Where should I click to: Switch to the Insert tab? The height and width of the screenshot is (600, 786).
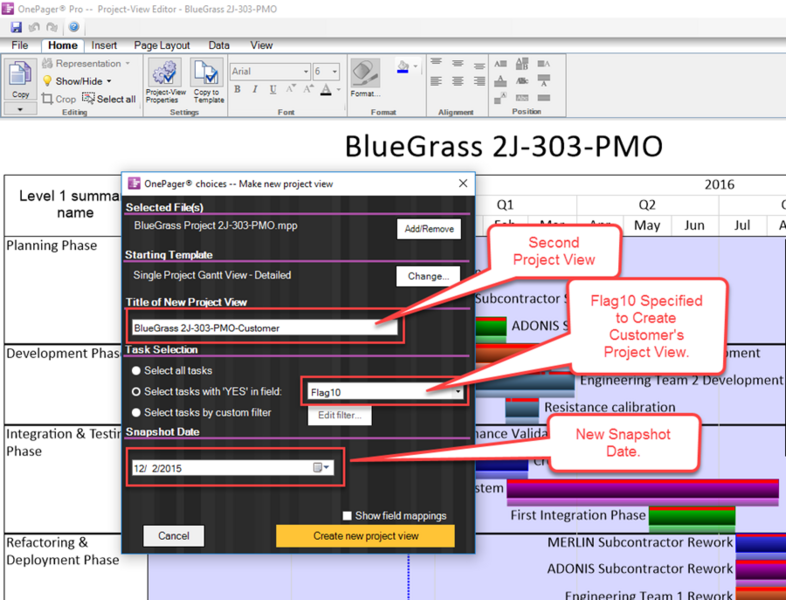click(104, 45)
